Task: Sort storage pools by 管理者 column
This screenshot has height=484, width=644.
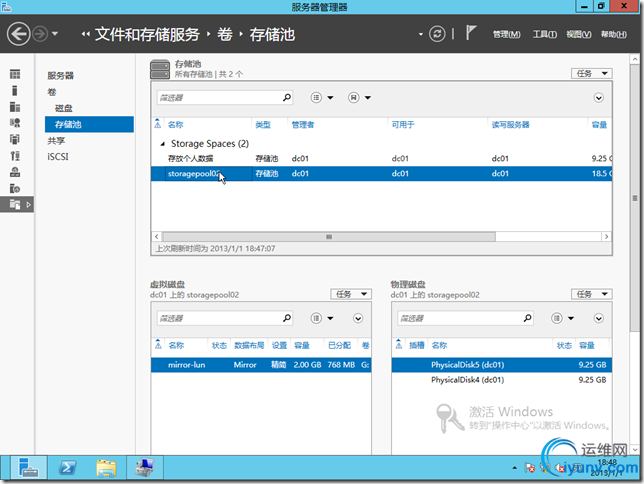Action: (x=303, y=125)
